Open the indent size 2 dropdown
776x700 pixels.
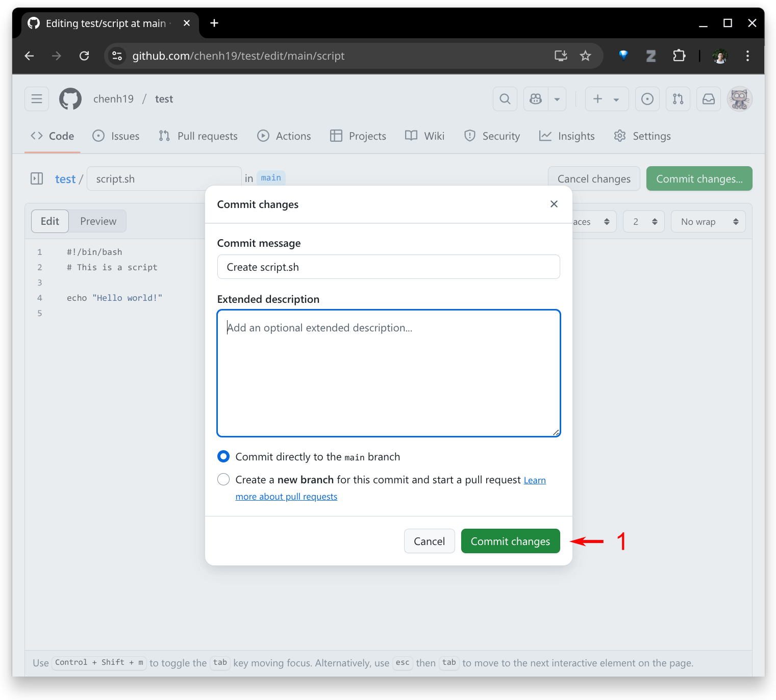[644, 222]
